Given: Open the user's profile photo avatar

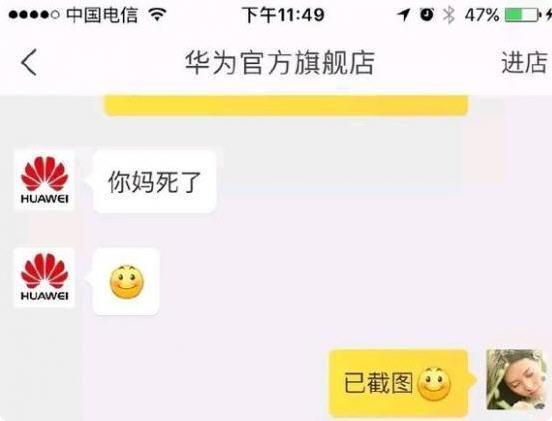Looking at the screenshot, I should click(517, 379).
